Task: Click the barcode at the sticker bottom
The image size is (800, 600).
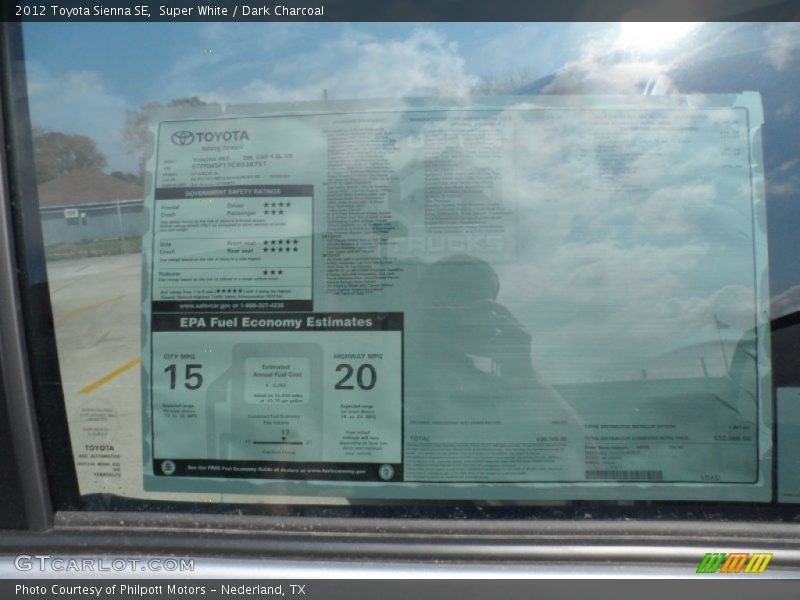Action: (623, 475)
